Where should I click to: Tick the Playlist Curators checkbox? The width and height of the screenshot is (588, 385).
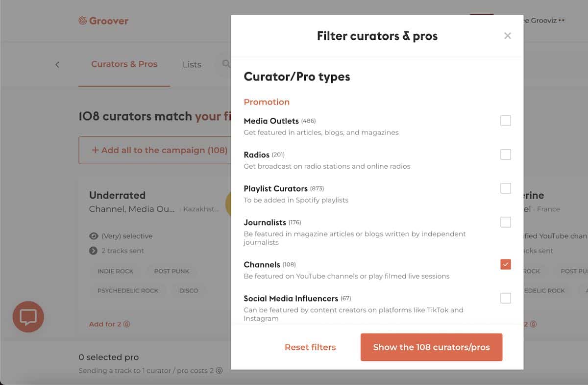[506, 188]
